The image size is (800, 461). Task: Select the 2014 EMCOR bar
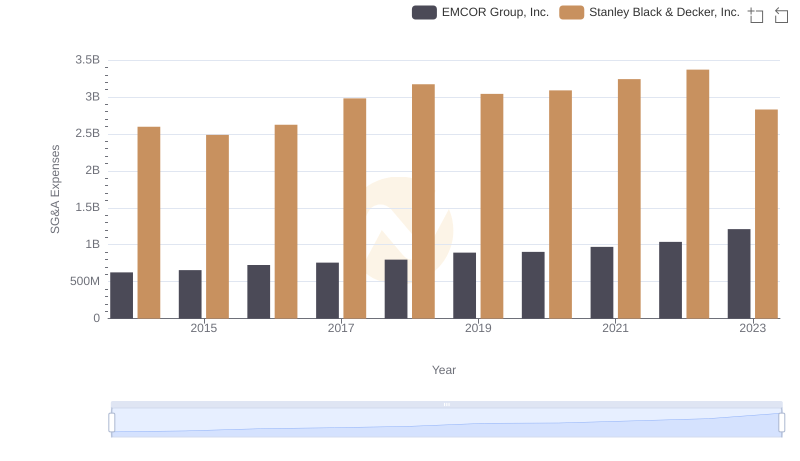point(121,295)
